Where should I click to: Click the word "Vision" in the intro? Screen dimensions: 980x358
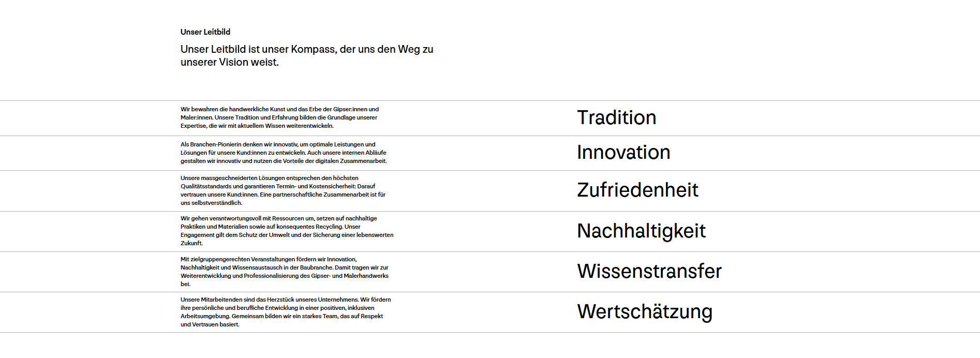tap(233, 62)
